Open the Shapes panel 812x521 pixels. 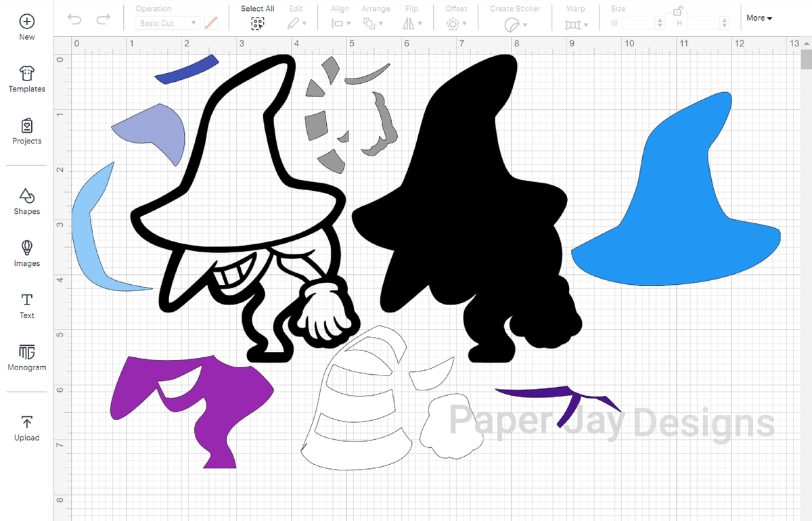pos(27,202)
